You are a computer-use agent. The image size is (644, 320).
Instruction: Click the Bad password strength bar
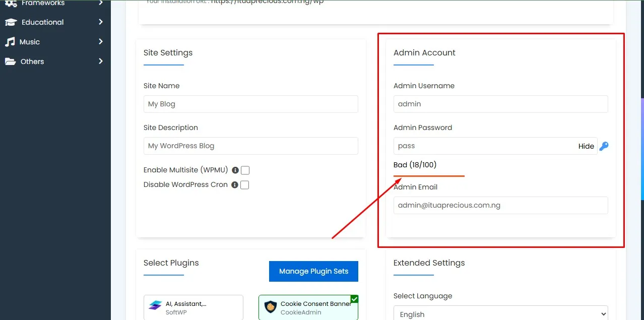click(429, 176)
